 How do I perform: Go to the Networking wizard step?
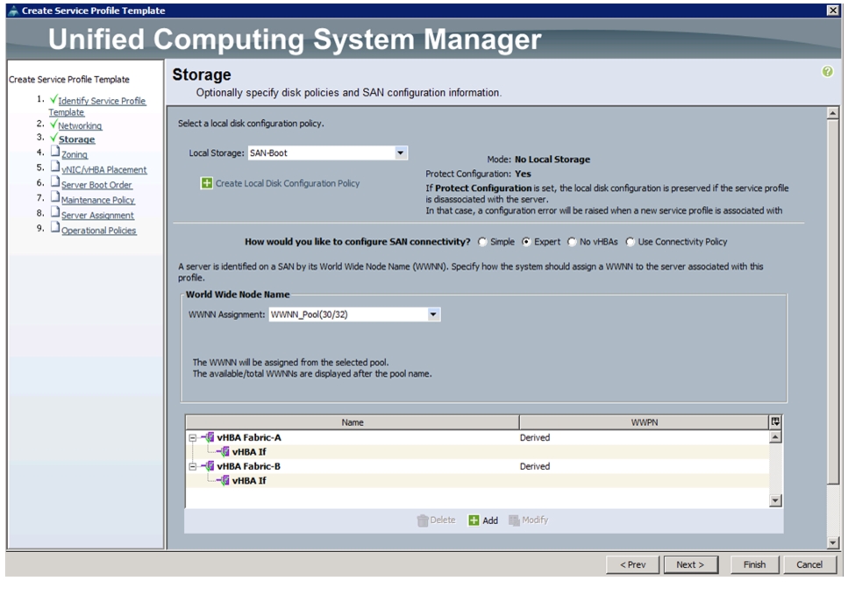click(x=80, y=125)
